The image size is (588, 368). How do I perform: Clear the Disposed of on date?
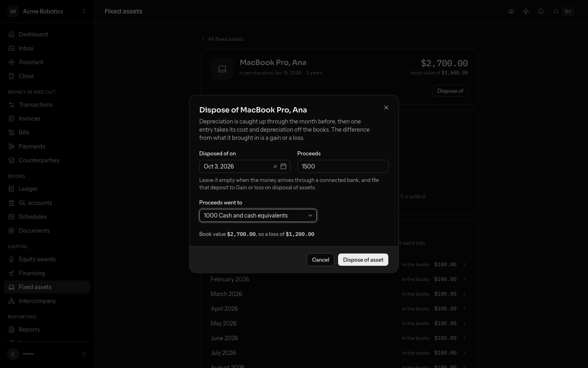tap(275, 166)
